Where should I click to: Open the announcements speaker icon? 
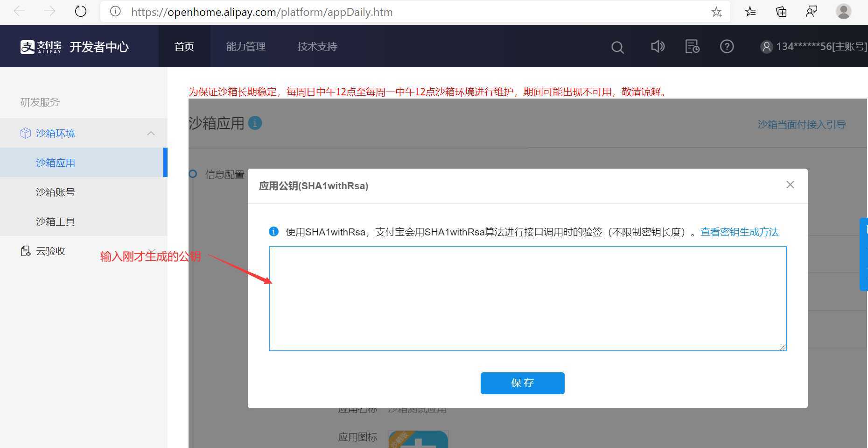657,46
